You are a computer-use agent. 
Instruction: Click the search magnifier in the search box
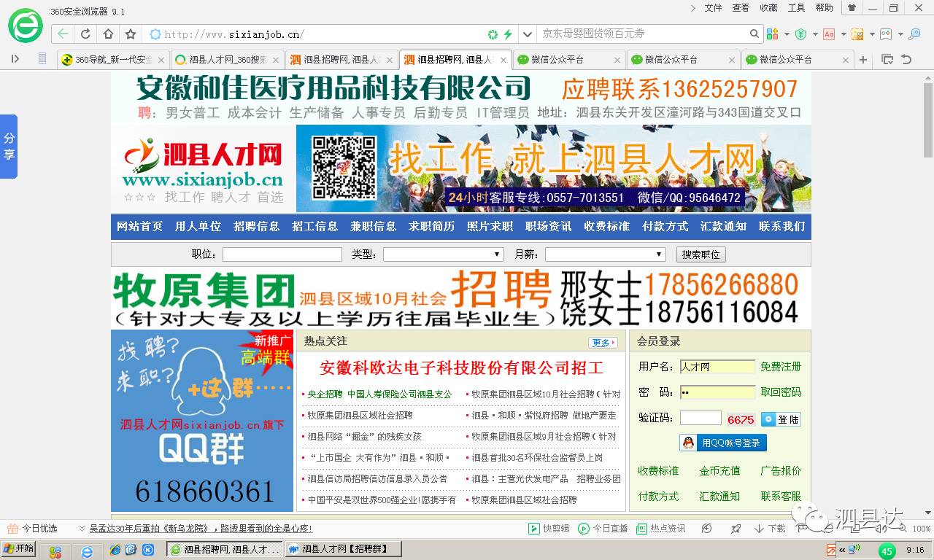[x=754, y=34]
